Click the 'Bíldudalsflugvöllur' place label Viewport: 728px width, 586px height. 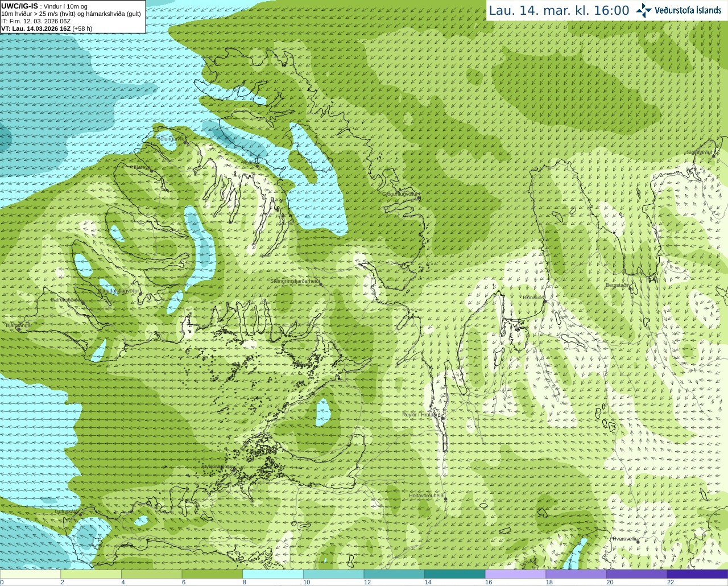118,291
